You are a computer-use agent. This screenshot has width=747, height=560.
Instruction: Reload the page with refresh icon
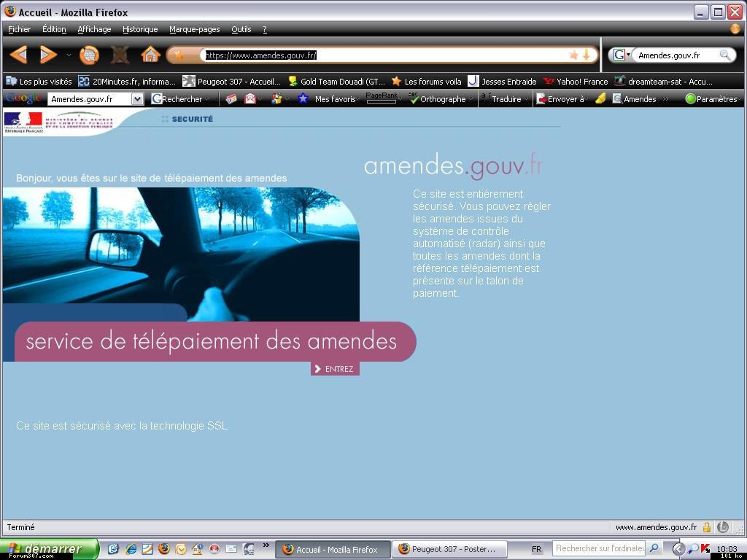click(89, 55)
